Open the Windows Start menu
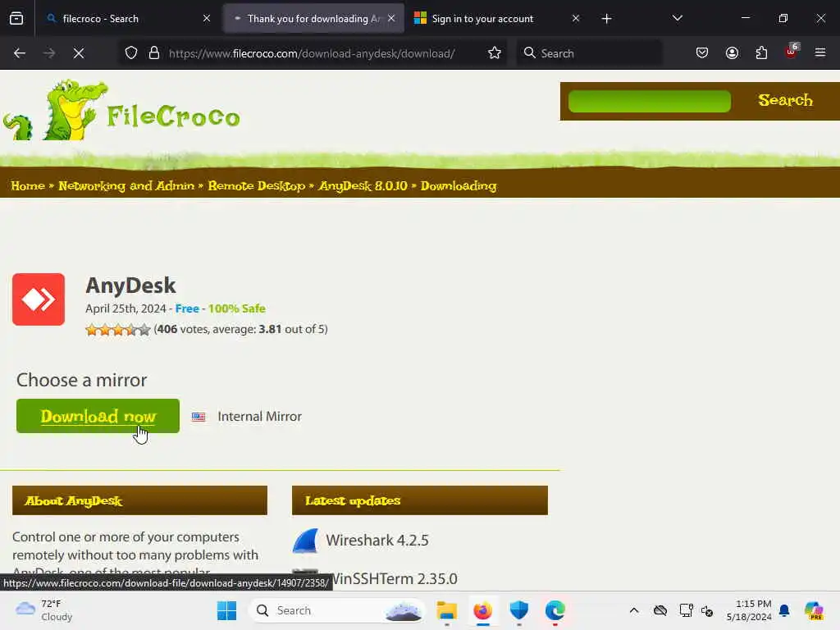Viewport: 840px width, 630px height. coord(226,610)
